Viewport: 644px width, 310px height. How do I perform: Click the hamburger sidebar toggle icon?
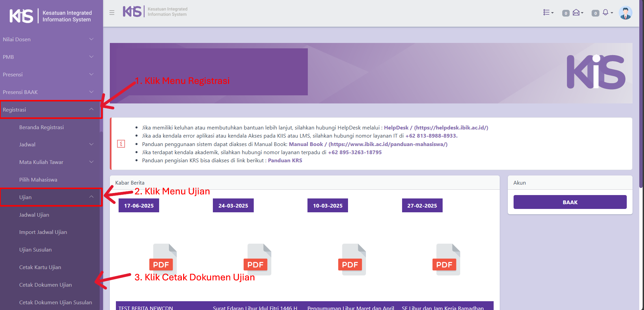(x=112, y=13)
